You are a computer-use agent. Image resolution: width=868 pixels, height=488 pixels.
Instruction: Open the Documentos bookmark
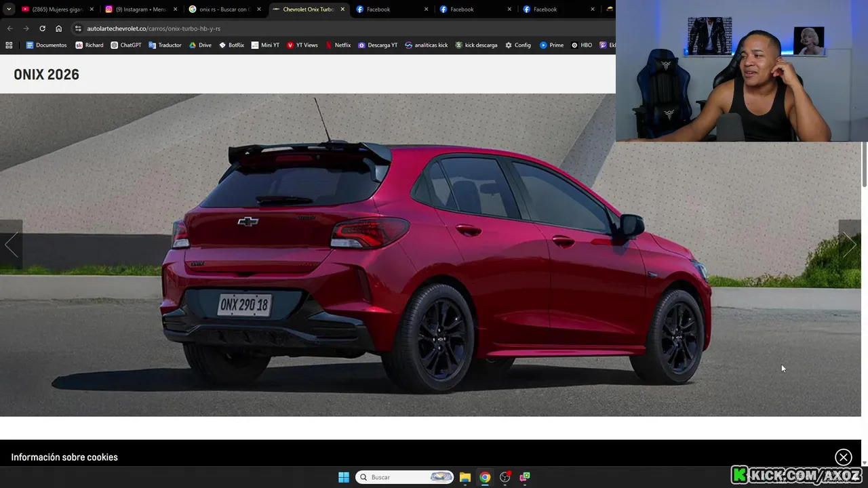[46, 45]
